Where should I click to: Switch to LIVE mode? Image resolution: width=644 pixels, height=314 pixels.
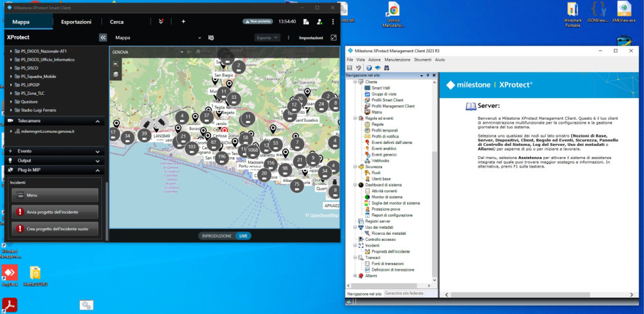point(243,235)
